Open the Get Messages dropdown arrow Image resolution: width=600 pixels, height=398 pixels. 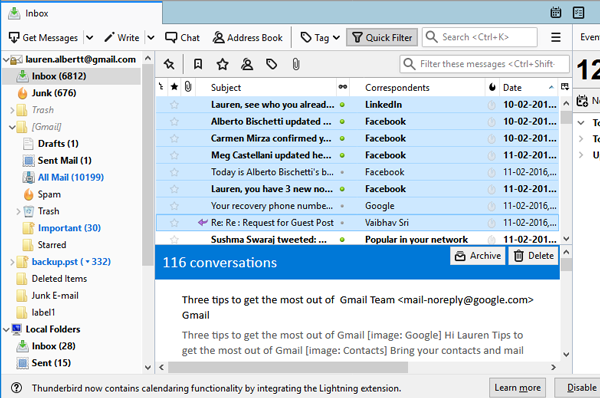(x=90, y=38)
